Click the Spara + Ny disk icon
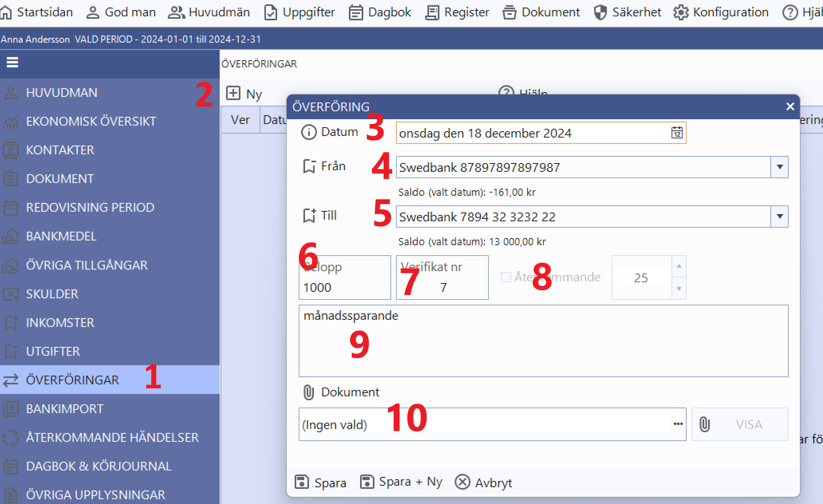The image size is (823, 504). tap(367, 482)
